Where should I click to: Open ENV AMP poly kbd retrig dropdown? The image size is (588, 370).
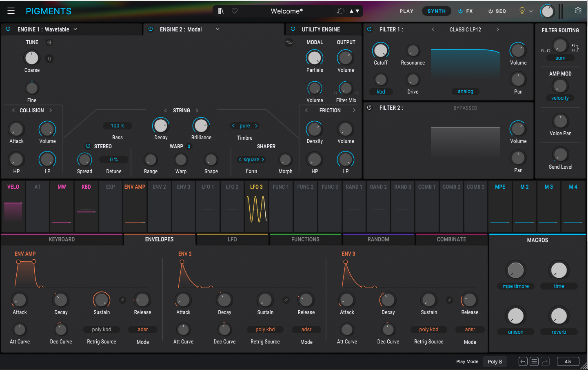tap(102, 330)
